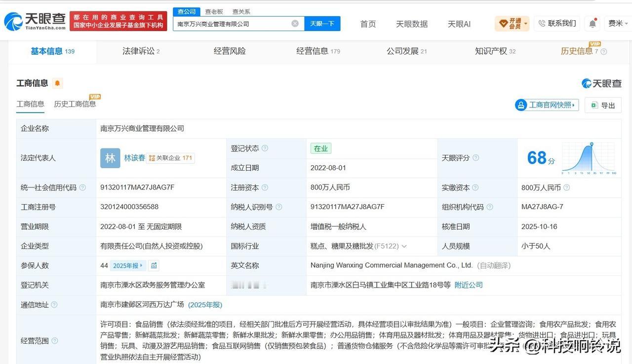Open the 费米 user account dropdown
The height and width of the screenshot is (364, 632).
point(618,23)
